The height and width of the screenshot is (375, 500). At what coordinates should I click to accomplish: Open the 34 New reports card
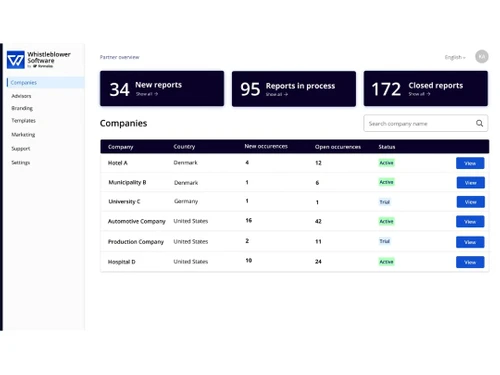162,89
